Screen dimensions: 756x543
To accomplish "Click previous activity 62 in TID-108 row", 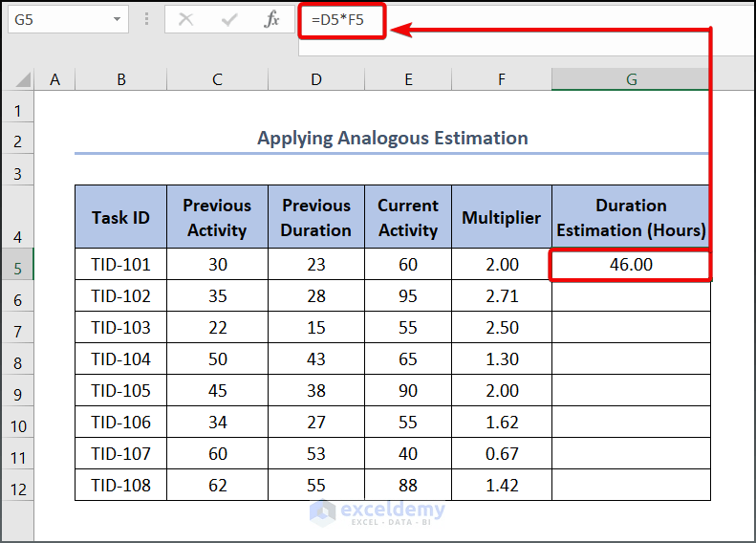I will [218, 485].
